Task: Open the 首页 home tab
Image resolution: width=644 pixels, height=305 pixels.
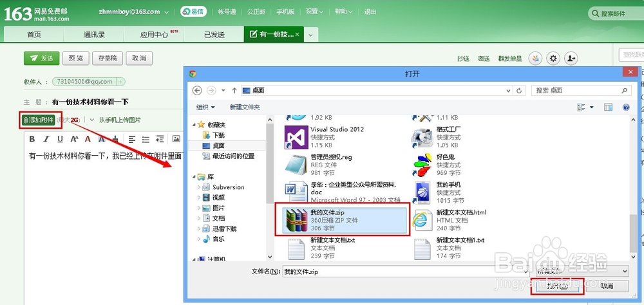Action: pyautogui.click(x=34, y=35)
